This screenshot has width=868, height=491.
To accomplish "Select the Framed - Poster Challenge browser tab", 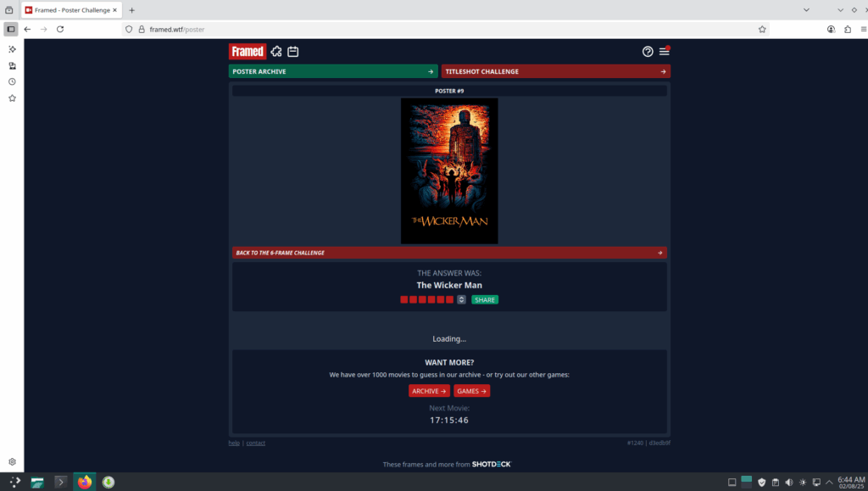I will click(x=70, y=10).
